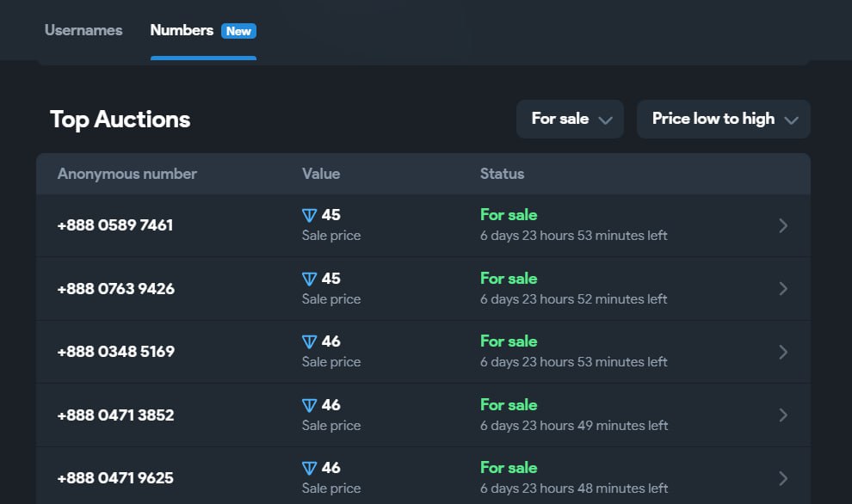Screen dimensions: 852x504
Task: Click TON icon in +888 0763 9426 row
Action: click(310, 280)
